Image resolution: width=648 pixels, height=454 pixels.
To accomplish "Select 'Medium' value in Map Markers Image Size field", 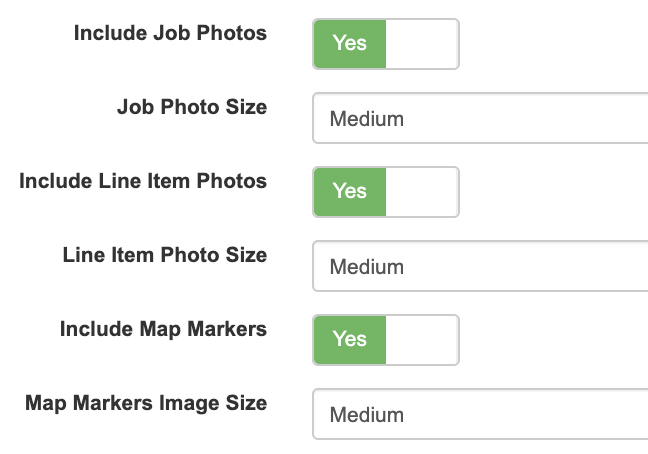I will (x=367, y=415).
